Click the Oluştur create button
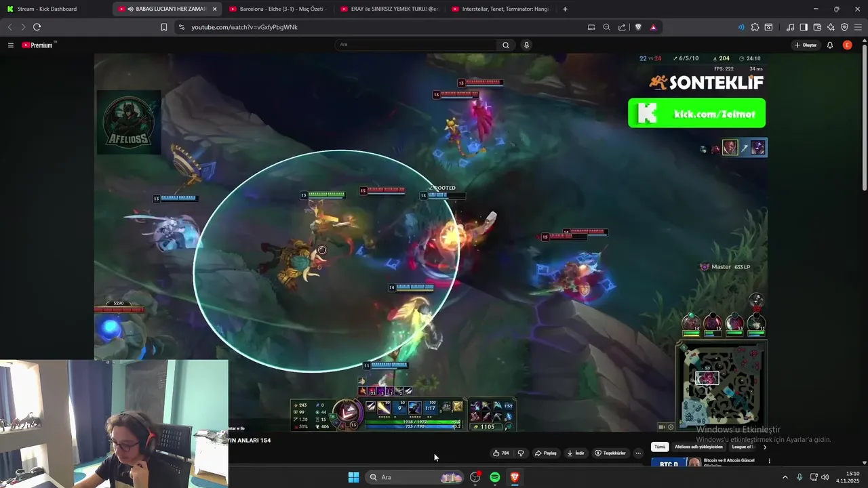Viewport: 868px width, 488px height. pyautogui.click(x=806, y=45)
